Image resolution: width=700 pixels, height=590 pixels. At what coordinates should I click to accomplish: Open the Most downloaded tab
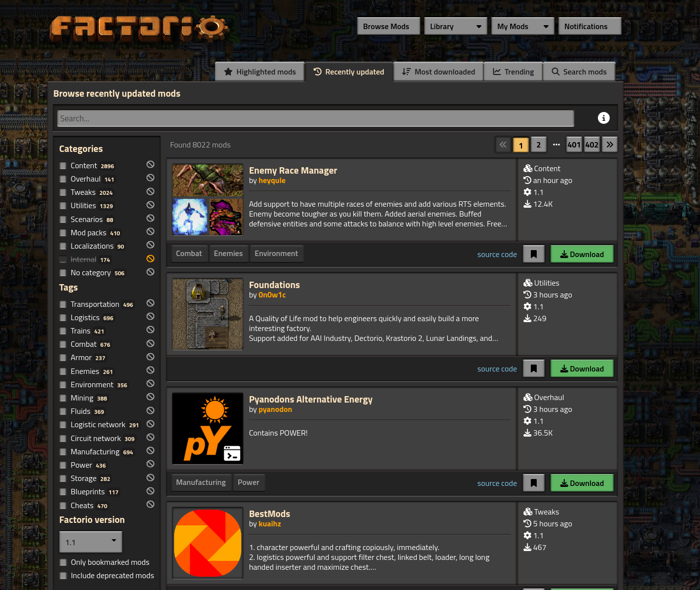(439, 72)
